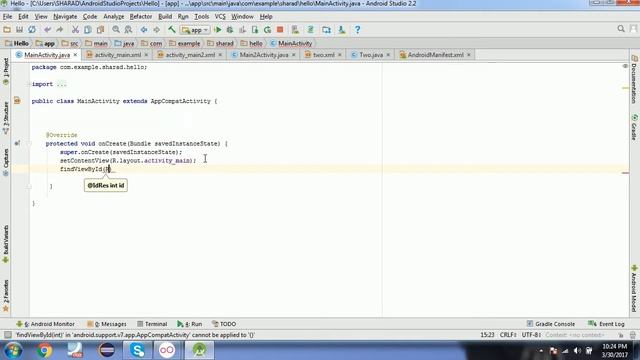
Task: Collapse the onCreate method fold marker
Action: click(29, 144)
